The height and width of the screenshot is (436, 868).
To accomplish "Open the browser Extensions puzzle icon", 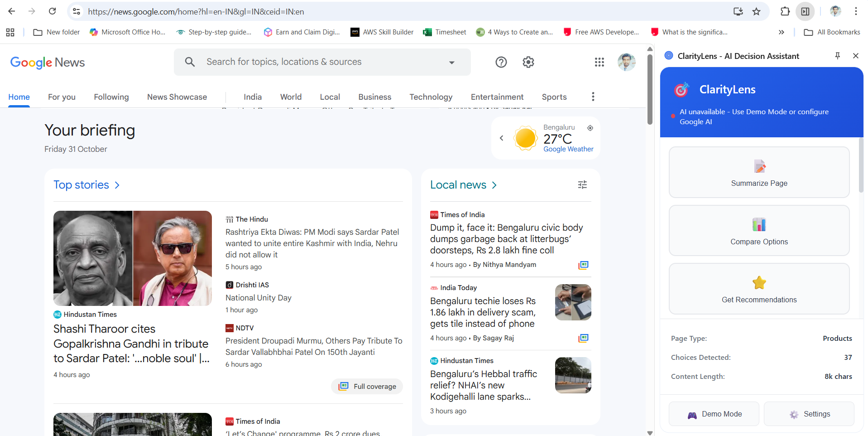I will point(785,11).
